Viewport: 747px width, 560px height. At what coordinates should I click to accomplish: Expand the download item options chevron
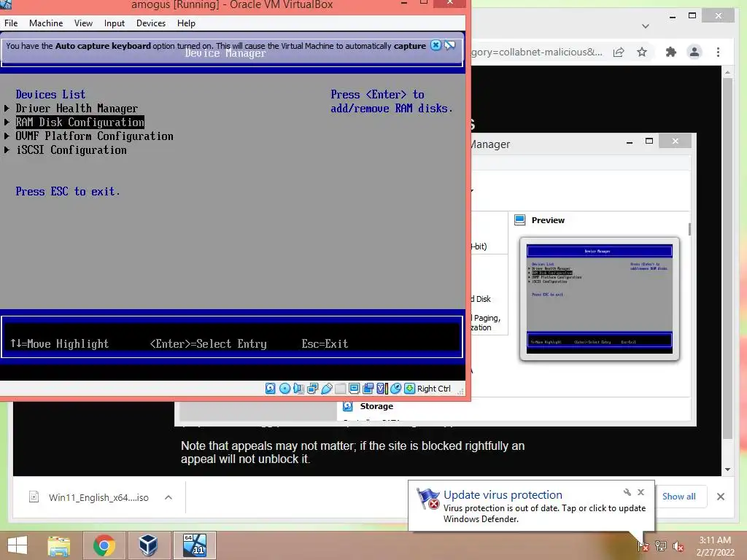(169, 497)
